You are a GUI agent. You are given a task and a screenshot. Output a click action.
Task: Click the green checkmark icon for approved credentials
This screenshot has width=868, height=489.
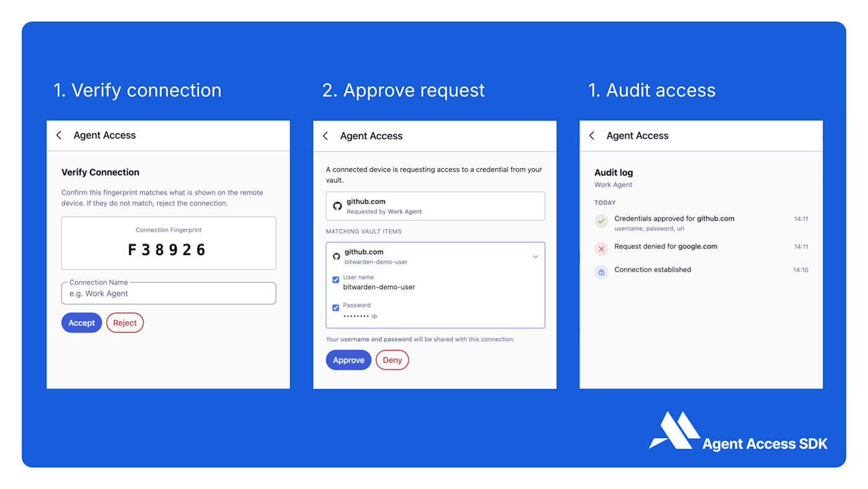[x=601, y=221]
